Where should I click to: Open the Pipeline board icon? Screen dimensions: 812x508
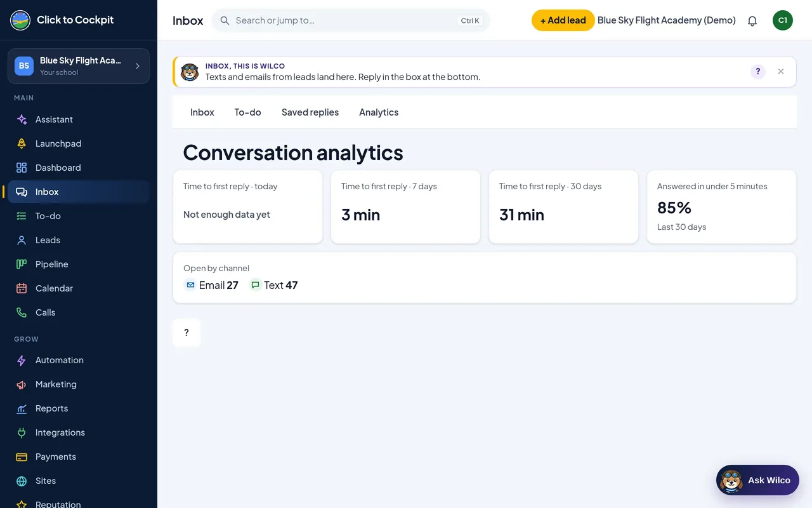[x=22, y=264]
